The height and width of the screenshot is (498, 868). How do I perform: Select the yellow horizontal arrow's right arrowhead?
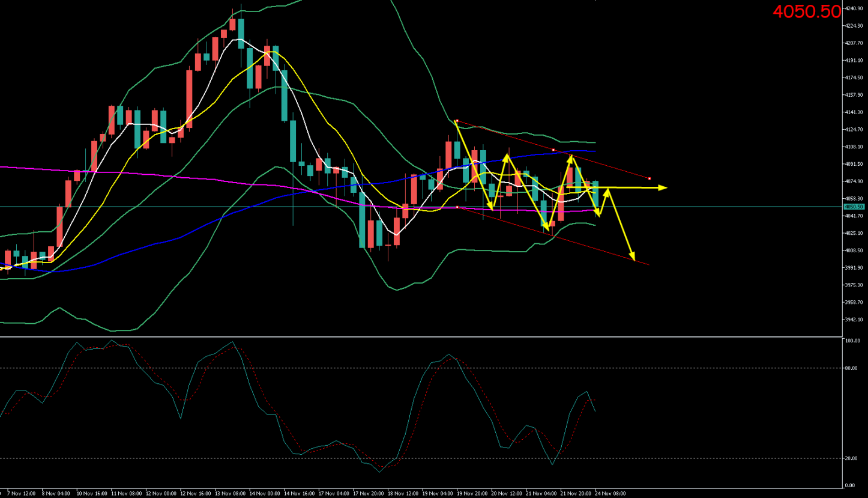click(x=663, y=188)
